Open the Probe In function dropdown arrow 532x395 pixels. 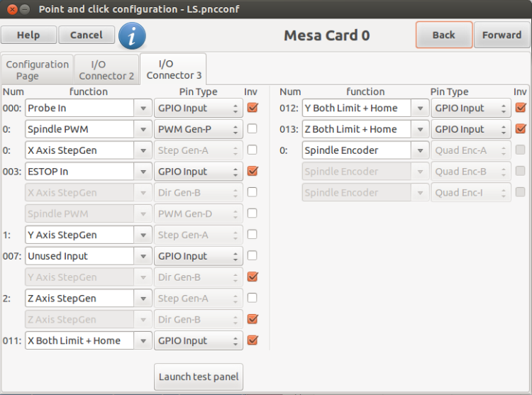click(x=143, y=109)
